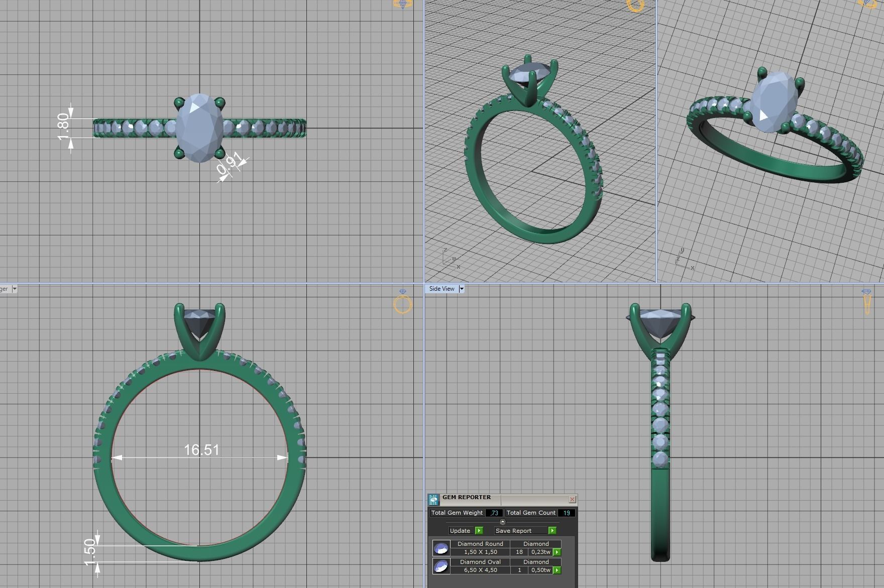Click the Gem Reporter panel header icon

pyautogui.click(x=434, y=500)
